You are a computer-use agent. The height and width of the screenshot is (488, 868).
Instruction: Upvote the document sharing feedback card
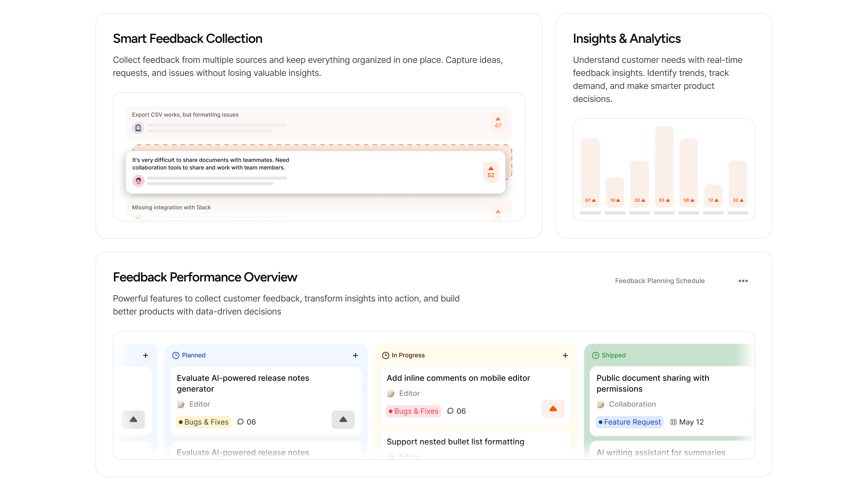coord(491,172)
